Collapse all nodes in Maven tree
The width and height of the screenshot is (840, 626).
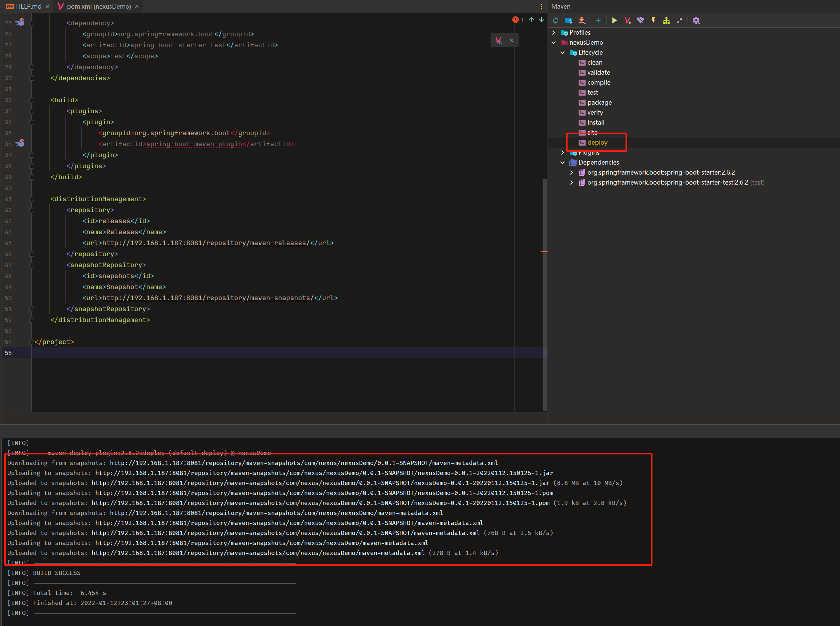pyautogui.click(x=679, y=20)
